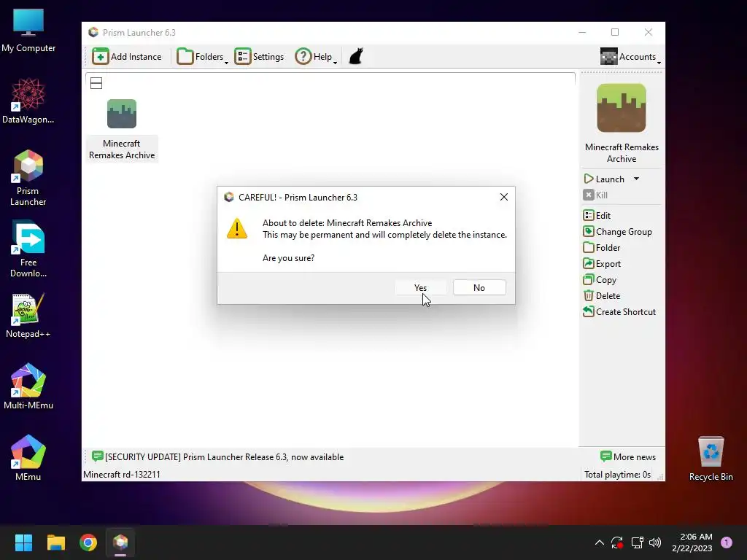The height and width of the screenshot is (560, 747).
Task: Click the volume speaker tray icon
Action: click(x=655, y=542)
